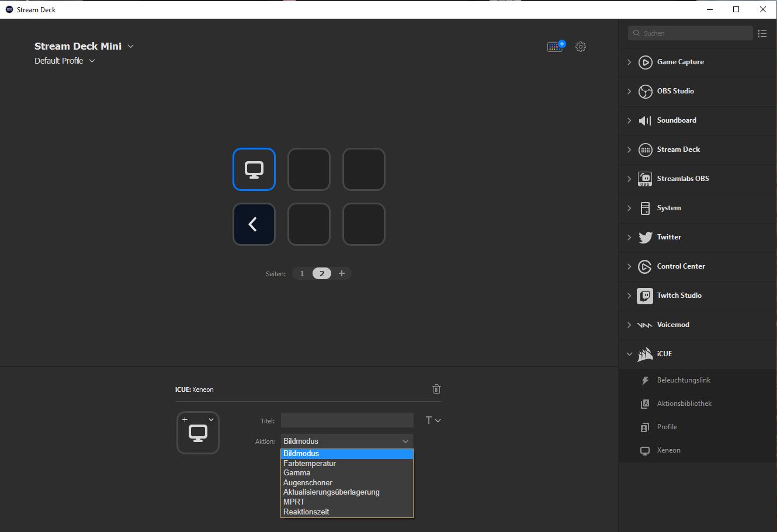
Task: Expand the OBS Studio category
Action: coord(629,91)
